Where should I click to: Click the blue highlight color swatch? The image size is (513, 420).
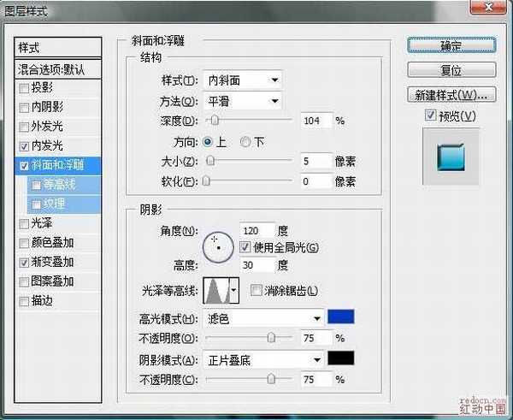(340, 317)
